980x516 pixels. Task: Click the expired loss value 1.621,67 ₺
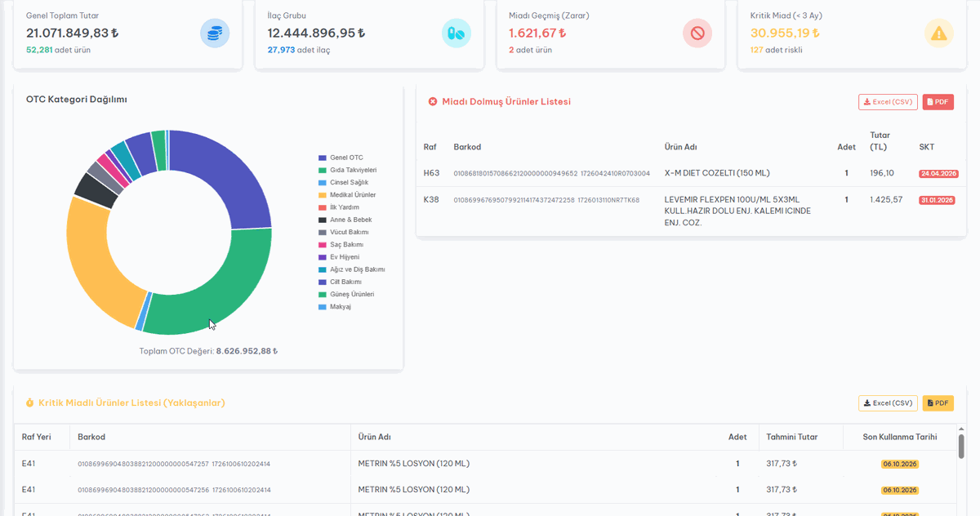tap(537, 33)
